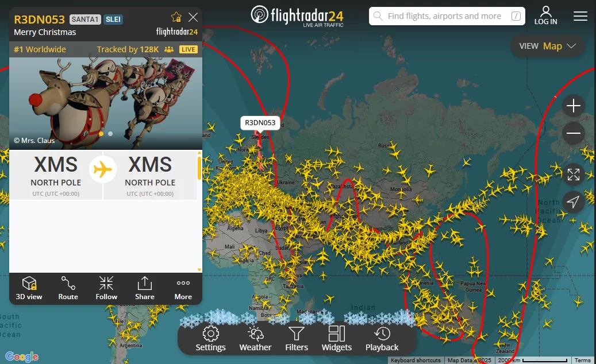Image resolution: width=596 pixels, height=364 pixels.
Task: Add flight to favorites with star icon
Action: point(176,17)
